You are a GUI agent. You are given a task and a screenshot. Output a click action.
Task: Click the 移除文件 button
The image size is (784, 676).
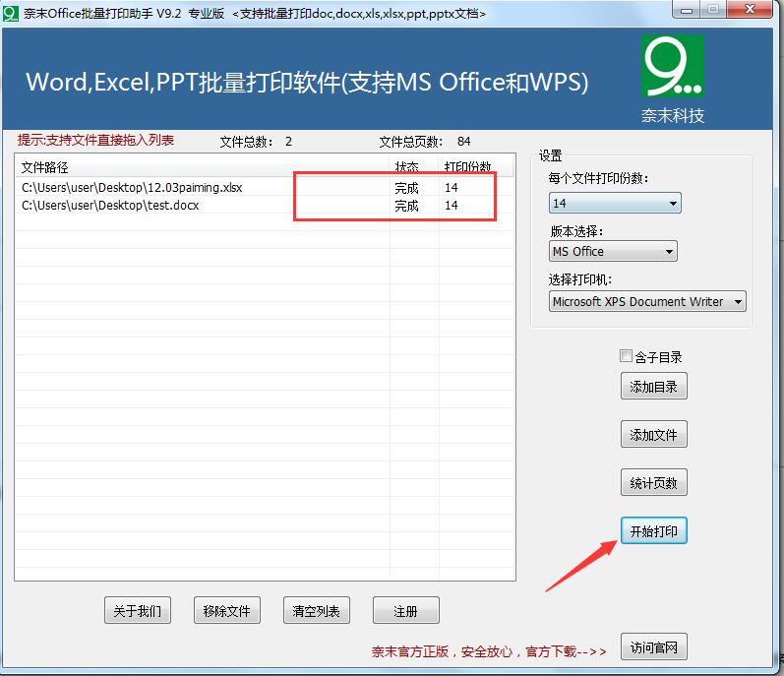227,610
